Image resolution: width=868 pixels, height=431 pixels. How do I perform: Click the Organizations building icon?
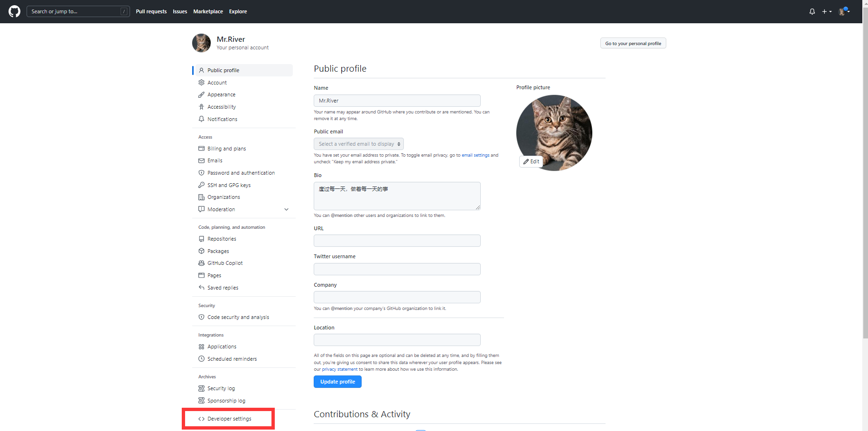tap(201, 197)
